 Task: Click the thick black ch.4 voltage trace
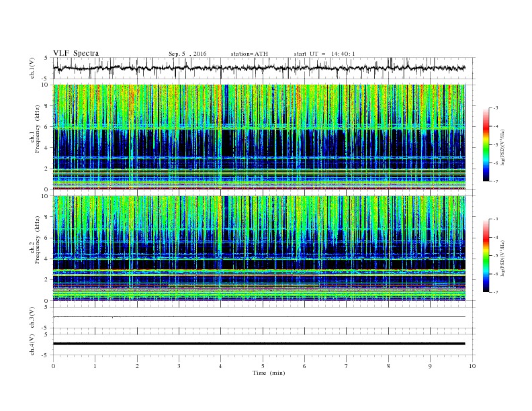tap(259, 344)
